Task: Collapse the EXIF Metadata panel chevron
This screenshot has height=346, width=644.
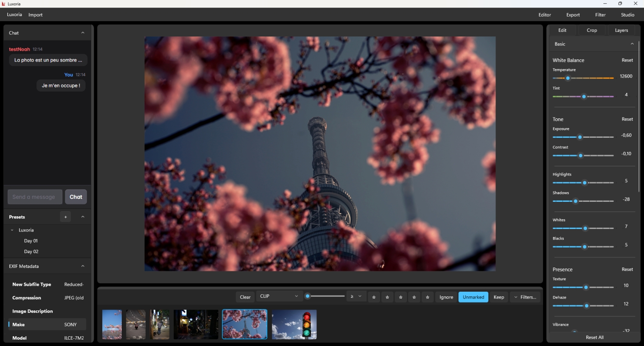Action: tap(83, 266)
